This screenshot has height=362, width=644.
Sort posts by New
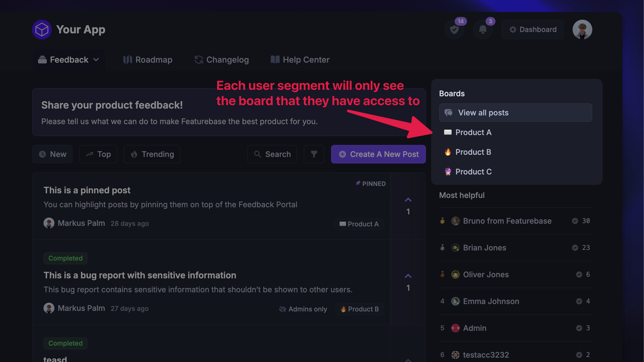click(x=52, y=154)
